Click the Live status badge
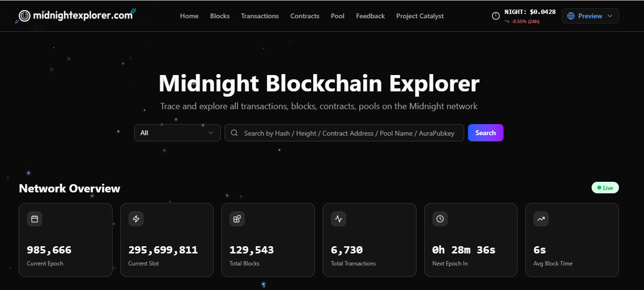The height and width of the screenshot is (290, 644). pos(605,188)
